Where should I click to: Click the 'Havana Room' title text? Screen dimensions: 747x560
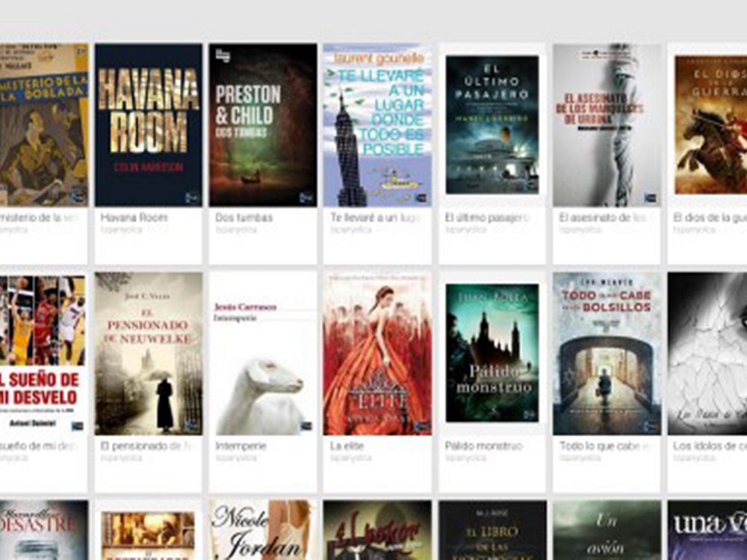(x=134, y=217)
